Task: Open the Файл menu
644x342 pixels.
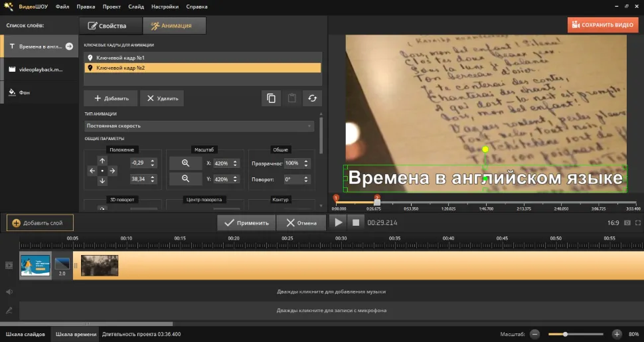Action: point(62,7)
